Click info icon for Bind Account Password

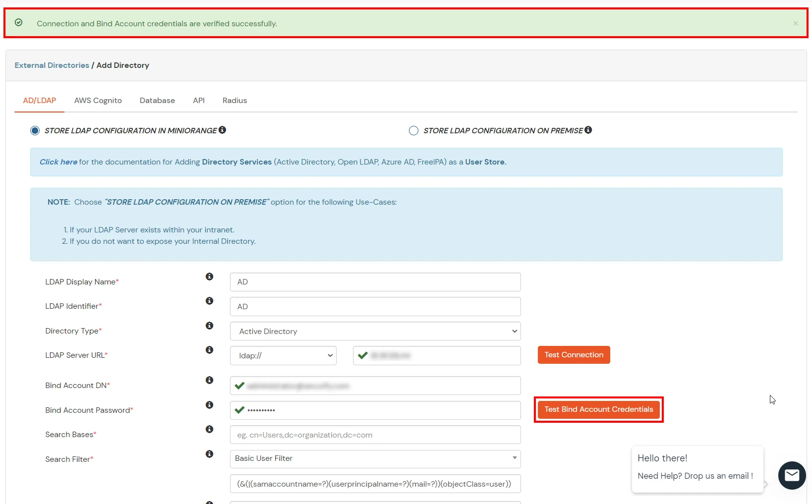click(210, 405)
